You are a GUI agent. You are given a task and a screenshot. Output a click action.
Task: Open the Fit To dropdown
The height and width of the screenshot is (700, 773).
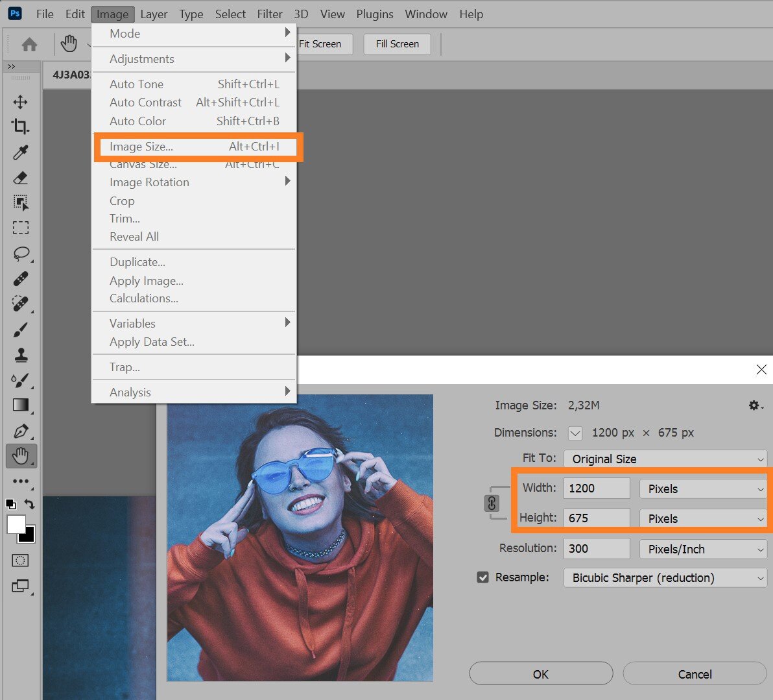665,459
